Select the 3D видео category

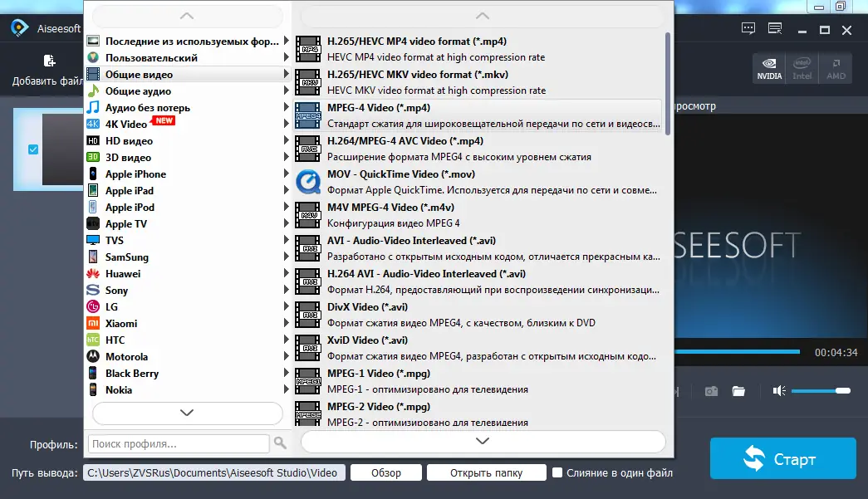pyautogui.click(x=188, y=157)
